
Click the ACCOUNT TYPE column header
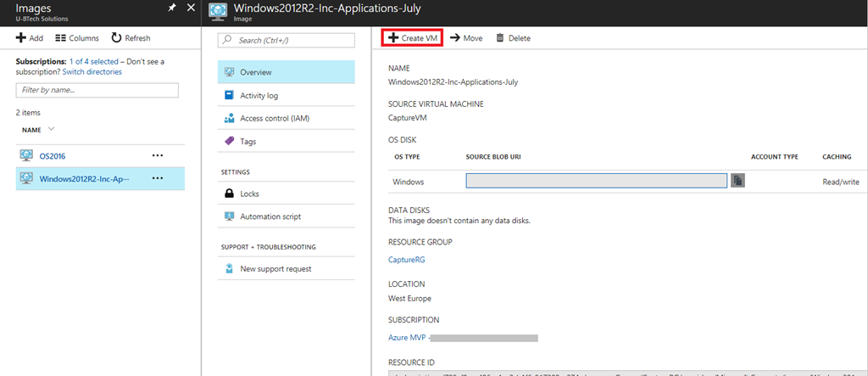pos(775,157)
